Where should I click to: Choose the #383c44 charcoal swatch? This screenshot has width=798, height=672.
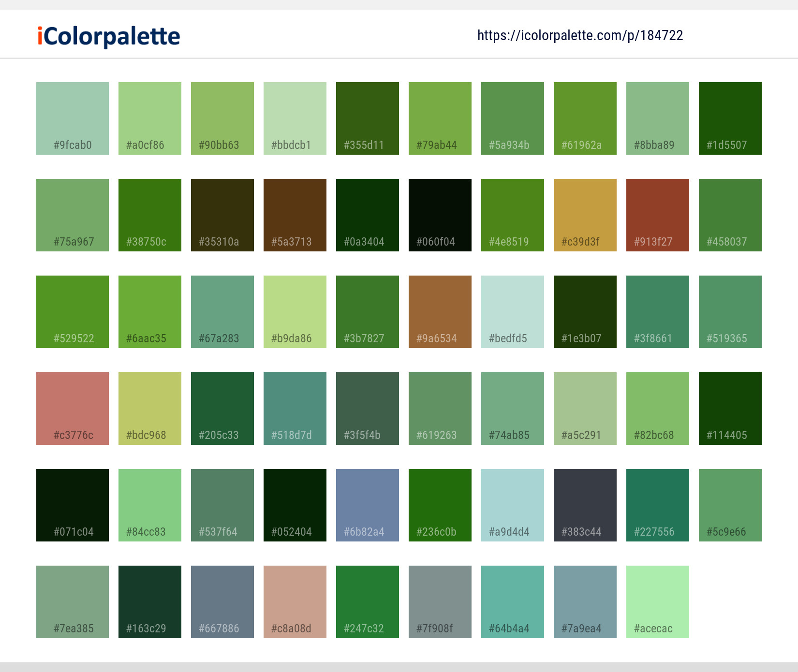point(585,505)
